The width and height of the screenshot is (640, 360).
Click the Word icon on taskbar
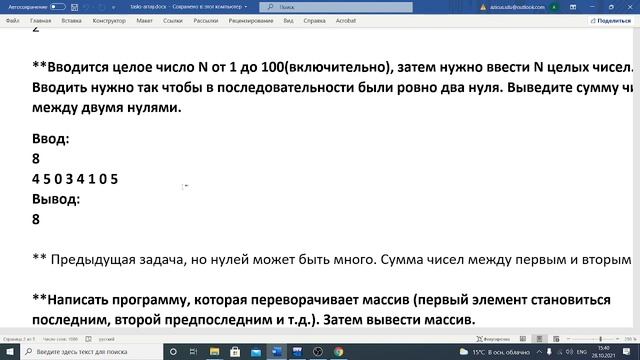(277, 351)
